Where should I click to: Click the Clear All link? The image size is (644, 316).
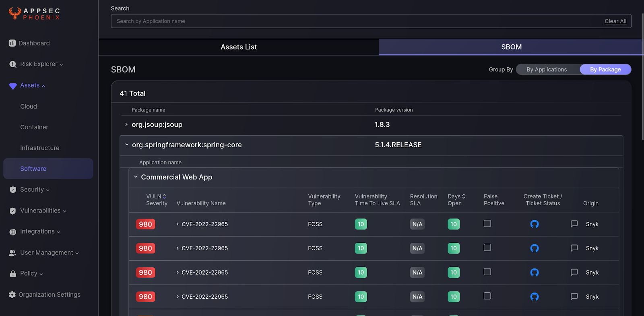tap(615, 21)
